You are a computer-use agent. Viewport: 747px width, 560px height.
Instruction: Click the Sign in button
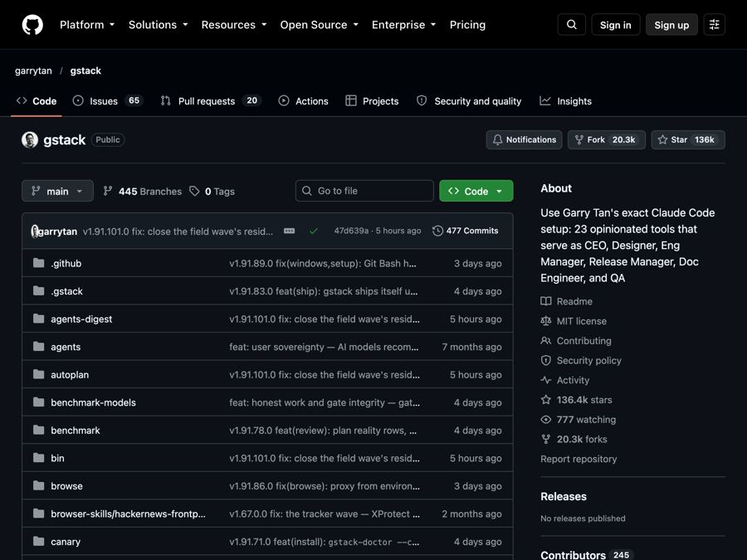[616, 25]
